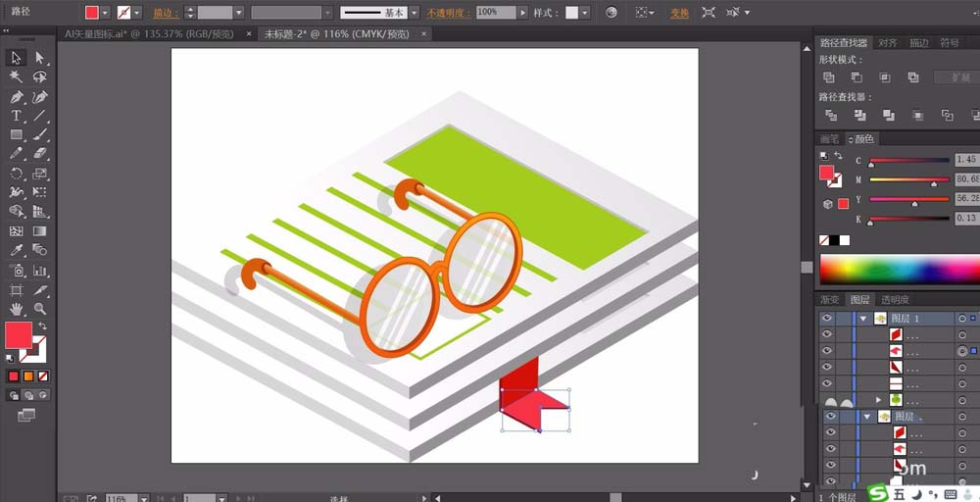Viewport: 980px width, 502px height.
Task: Toggle eye of first sublayer under 图层 1
Action: click(827, 334)
